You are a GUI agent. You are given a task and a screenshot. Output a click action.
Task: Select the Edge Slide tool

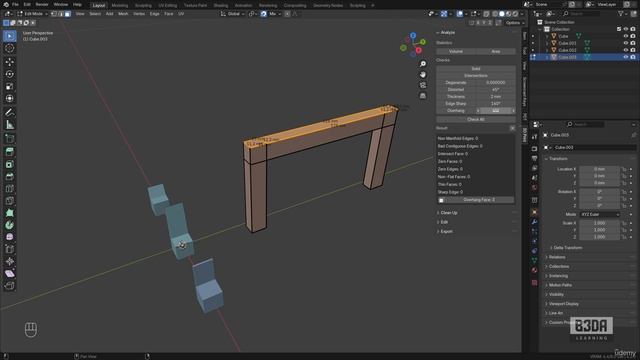click(9, 249)
